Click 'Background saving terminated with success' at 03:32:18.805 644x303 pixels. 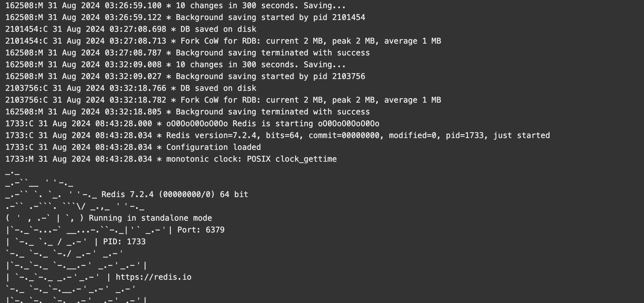(x=273, y=112)
